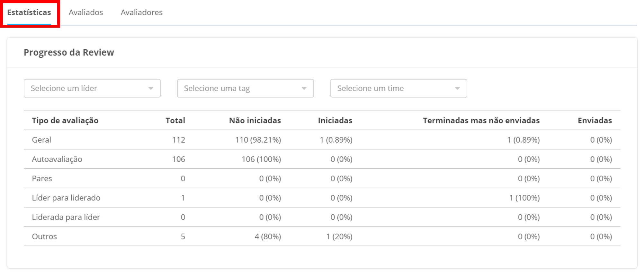
Task: Open the 'Selecione uma tag' dropdown
Action: point(240,88)
